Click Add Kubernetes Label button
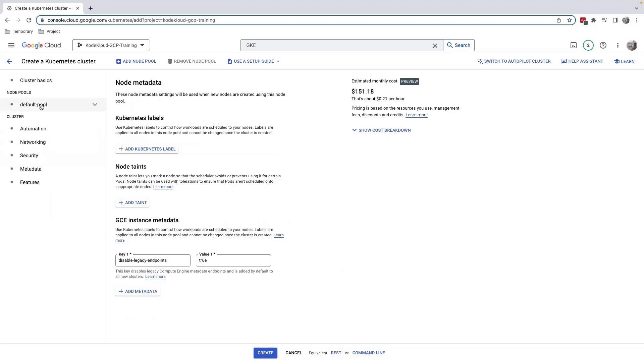644x362 pixels. (147, 149)
